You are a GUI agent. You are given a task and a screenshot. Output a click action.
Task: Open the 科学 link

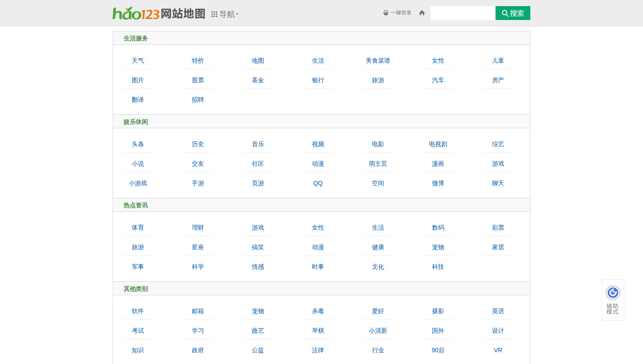[x=198, y=267]
